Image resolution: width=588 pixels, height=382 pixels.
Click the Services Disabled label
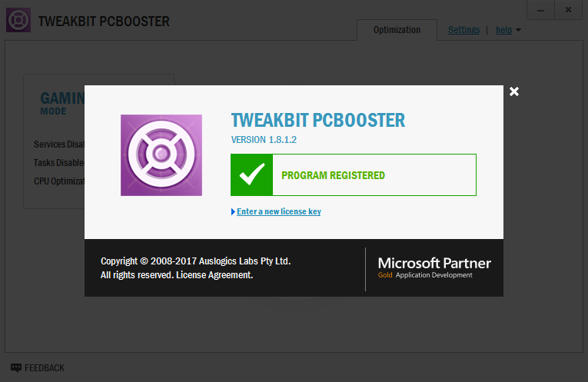[59, 144]
